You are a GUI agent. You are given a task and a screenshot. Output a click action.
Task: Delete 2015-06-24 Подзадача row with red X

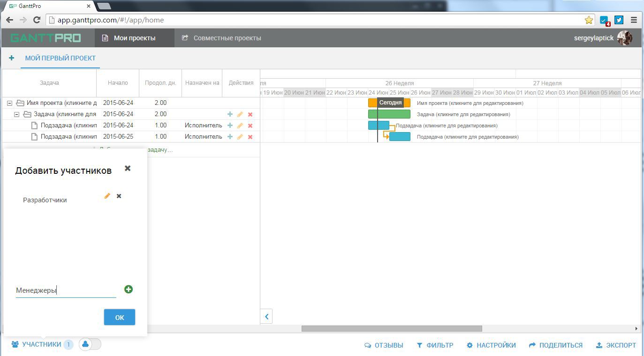tap(250, 126)
